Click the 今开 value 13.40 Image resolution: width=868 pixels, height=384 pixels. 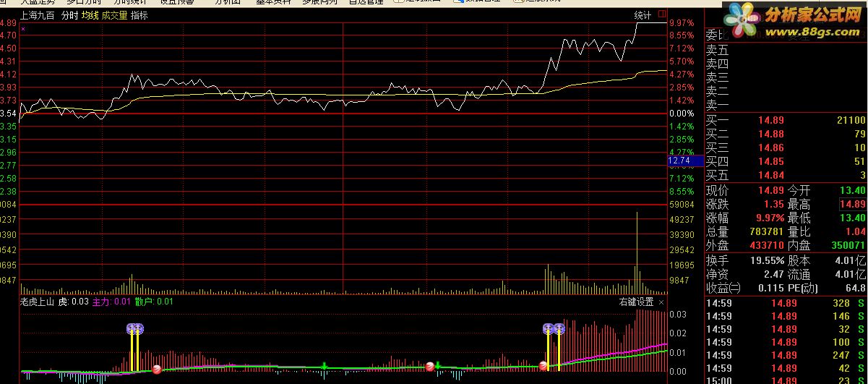(852, 190)
